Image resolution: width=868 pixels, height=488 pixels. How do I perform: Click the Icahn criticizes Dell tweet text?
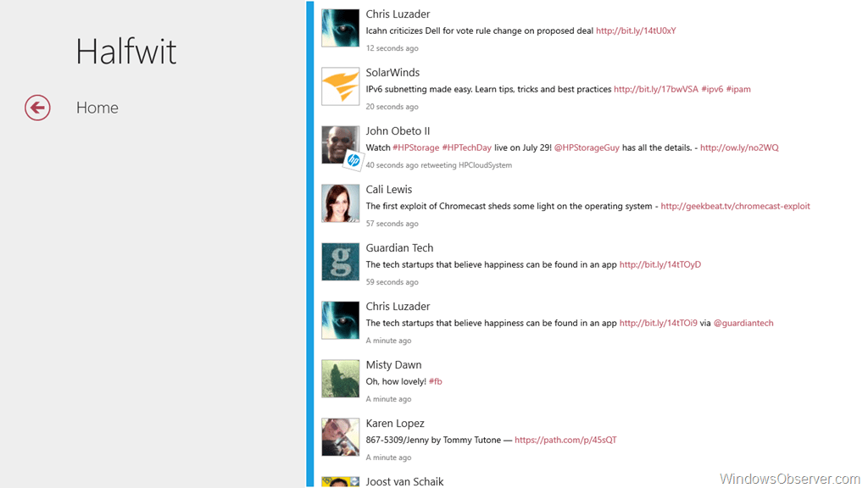480,31
